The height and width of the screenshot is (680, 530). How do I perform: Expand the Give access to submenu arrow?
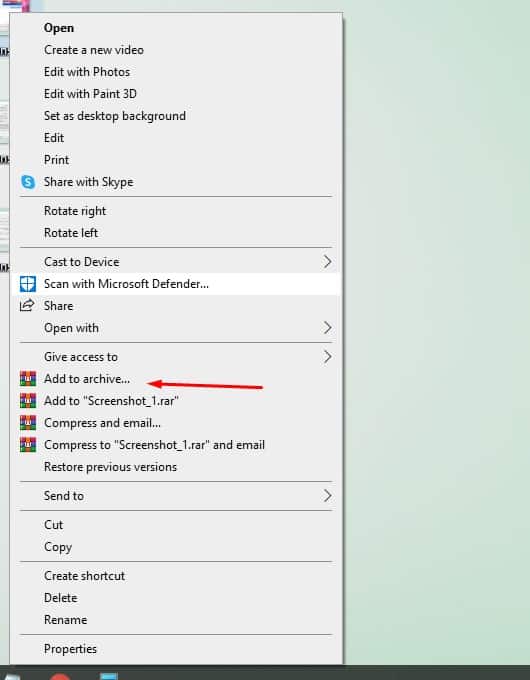327,357
